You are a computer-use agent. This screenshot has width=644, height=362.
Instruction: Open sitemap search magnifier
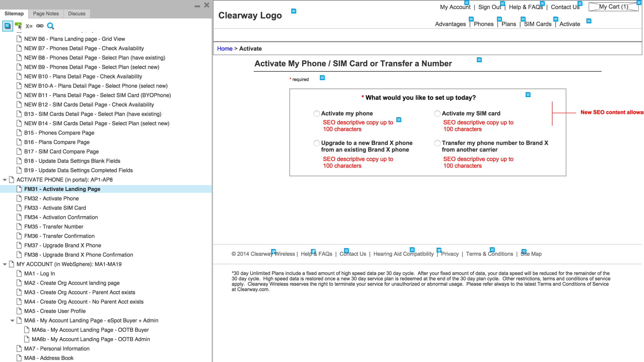50,26
